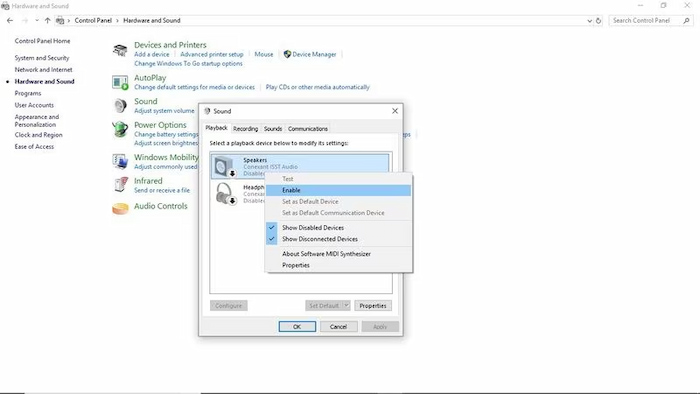This screenshot has height=394, width=700.
Task: Click the Device Manager shield icon
Action: tap(288, 54)
